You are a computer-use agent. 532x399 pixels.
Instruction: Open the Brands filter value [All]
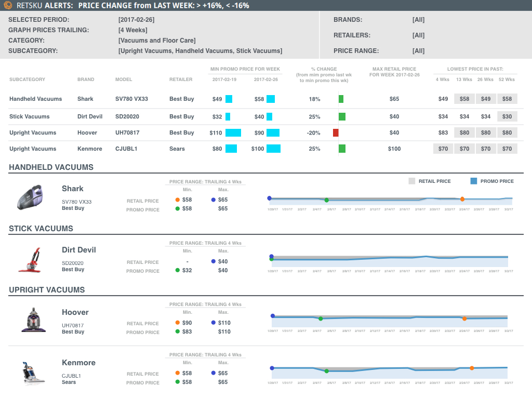tap(418, 20)
